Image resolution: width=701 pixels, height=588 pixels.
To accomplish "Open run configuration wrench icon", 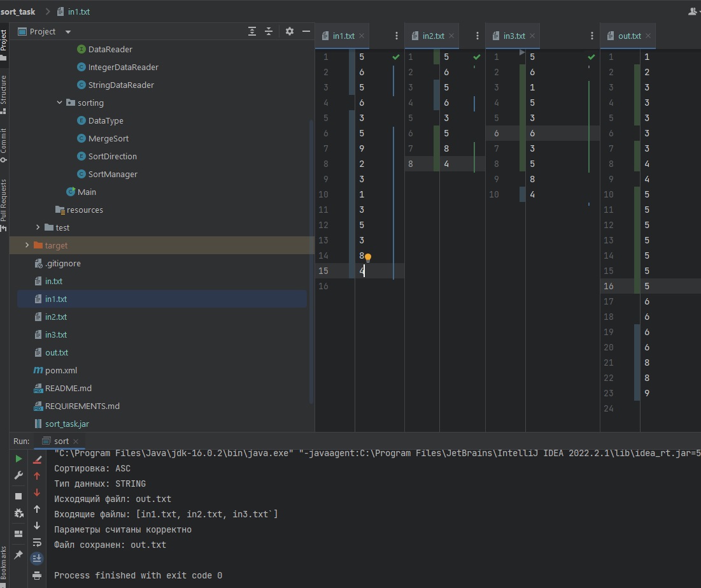I will pyautogui.click(x=18, y=475).
